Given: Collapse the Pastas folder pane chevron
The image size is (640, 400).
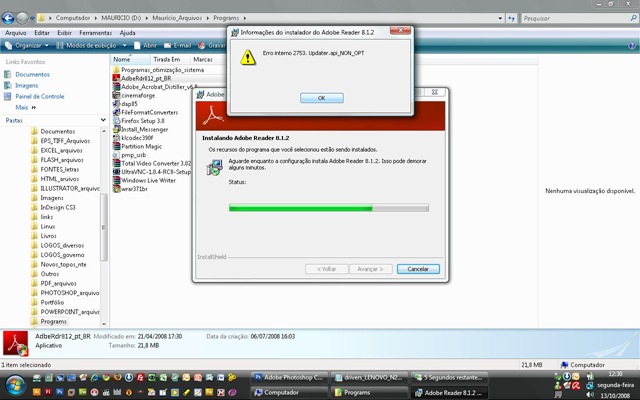Looking at the screenshot, I should pos(103,120).
